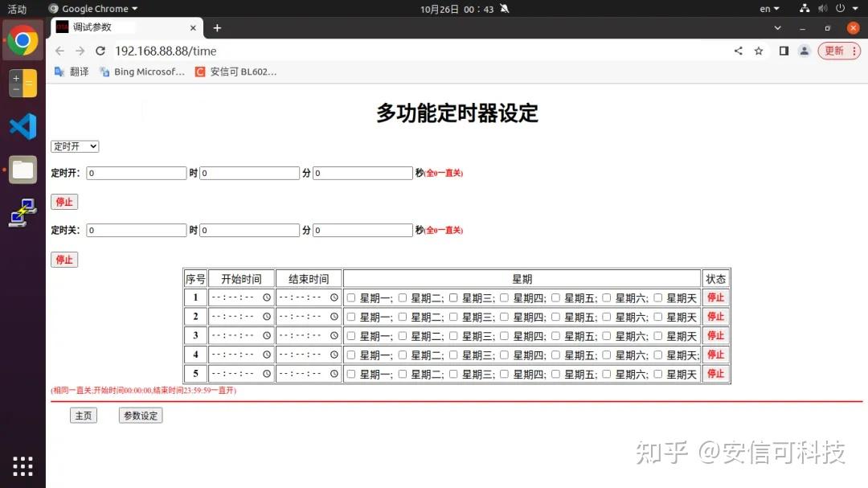The width and height of the screenshot is (868, 488).
Task: Share this page via share icon
Action: pos(739,51)
